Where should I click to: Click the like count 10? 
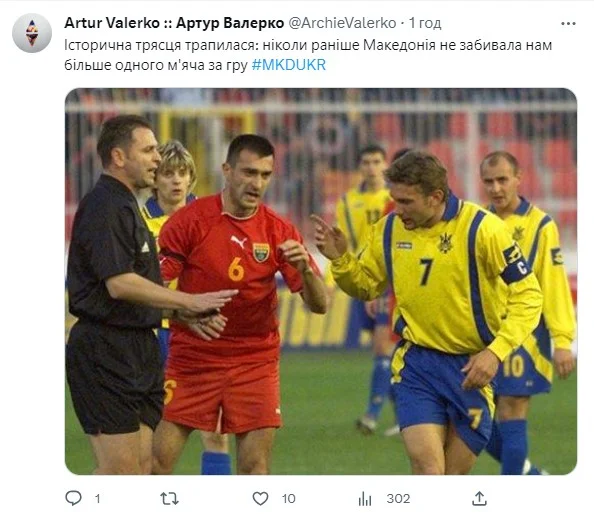coord(288,498)
